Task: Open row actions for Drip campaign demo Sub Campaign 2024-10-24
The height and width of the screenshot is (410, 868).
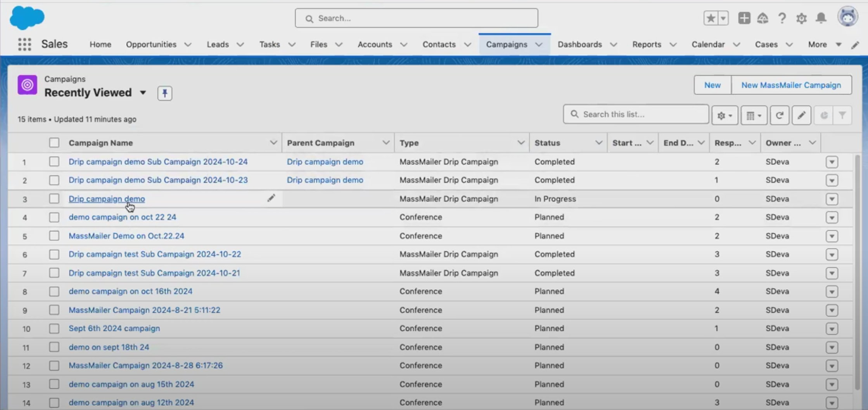Action: click(x=832, y=162)
